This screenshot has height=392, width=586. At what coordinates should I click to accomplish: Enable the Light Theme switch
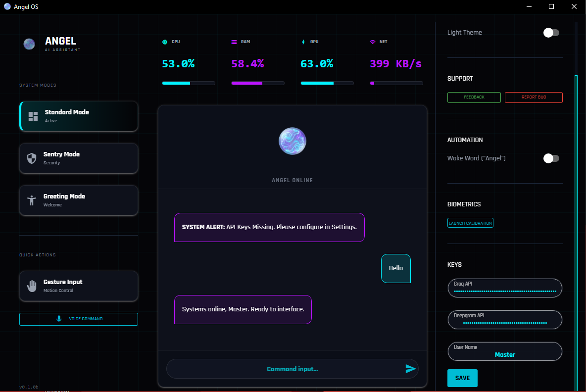551,33
